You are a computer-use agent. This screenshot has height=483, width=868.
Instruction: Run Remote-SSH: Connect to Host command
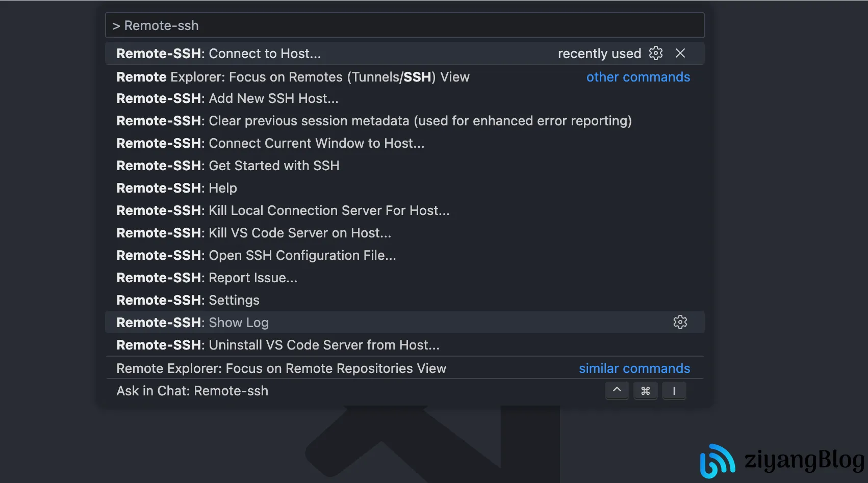pos(219,53)
